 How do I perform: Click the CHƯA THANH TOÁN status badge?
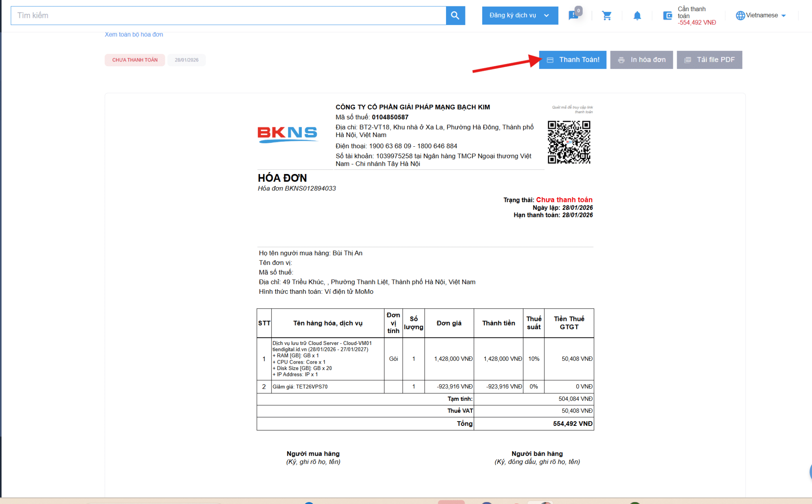pyautogui.click(x=135, y=60)
